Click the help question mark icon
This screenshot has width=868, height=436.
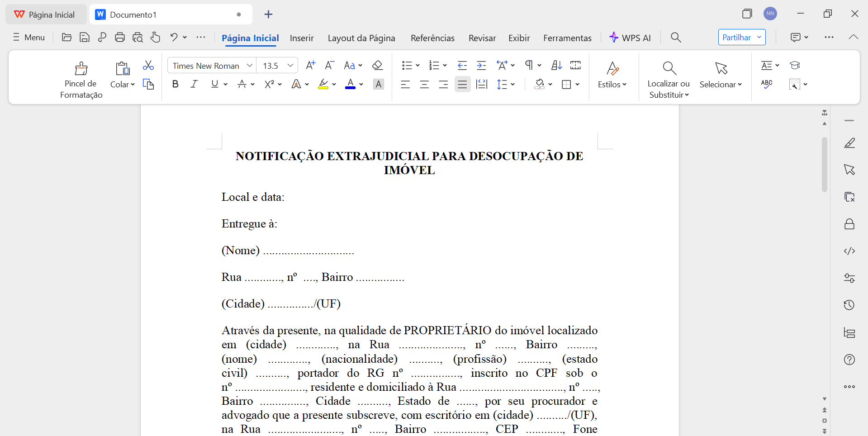pyautogui.click(x=849, y=360)
